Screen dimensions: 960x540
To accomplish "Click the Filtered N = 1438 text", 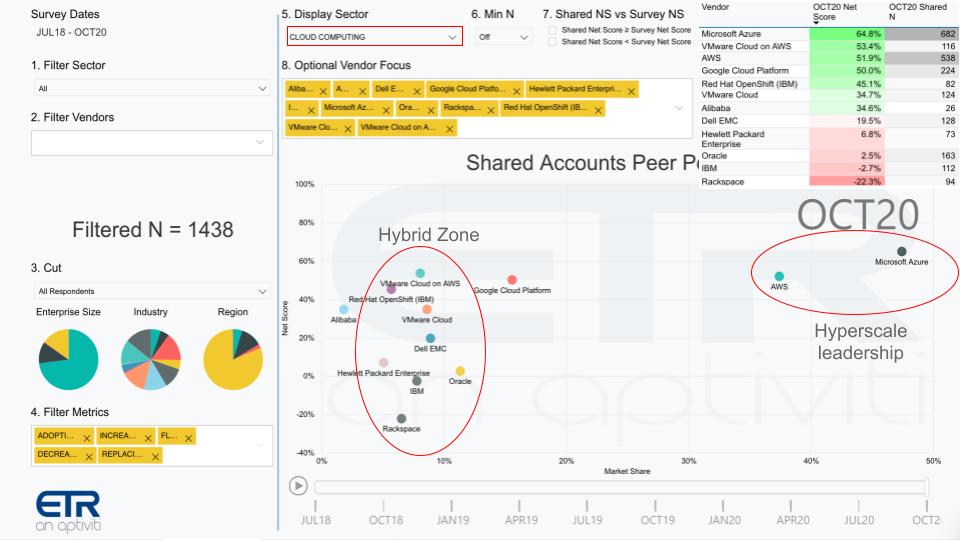I will tap(152, 230).
